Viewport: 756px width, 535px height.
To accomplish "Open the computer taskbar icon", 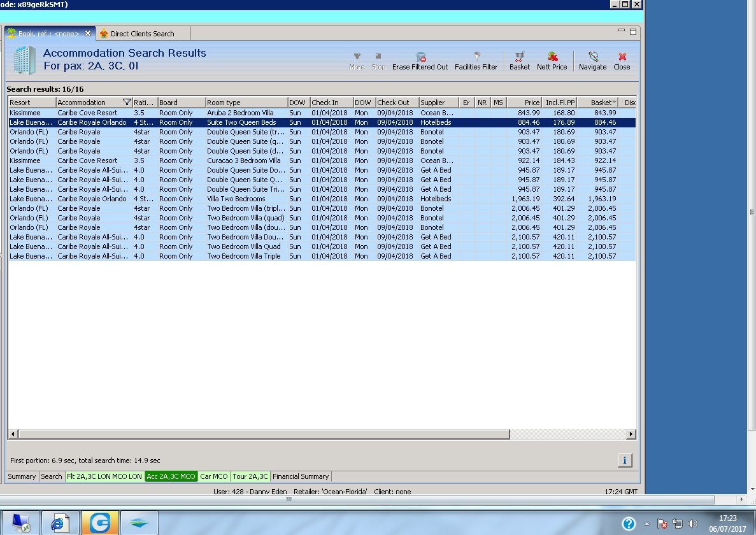I will 21,523.
